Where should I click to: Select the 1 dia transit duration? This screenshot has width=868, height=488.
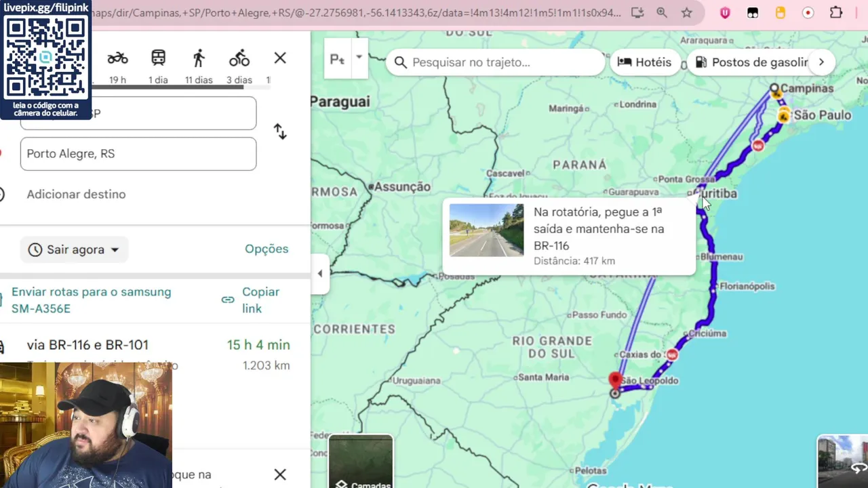[x=158, y=80]
